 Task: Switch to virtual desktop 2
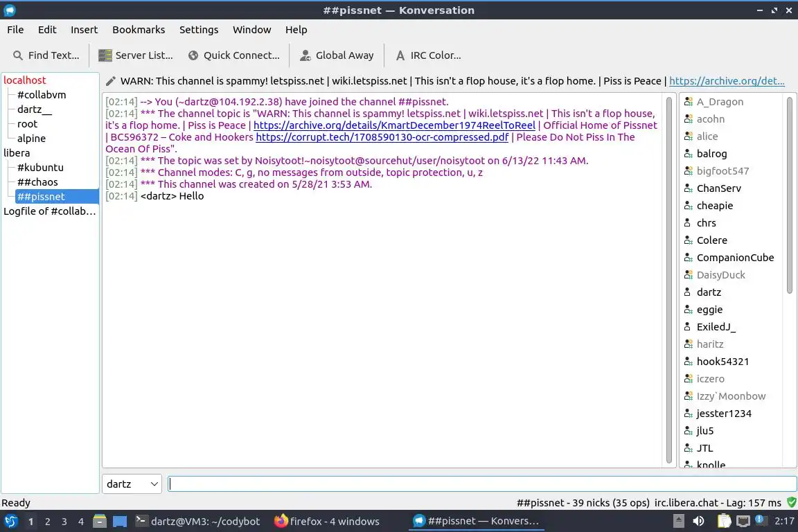pos(47,522)
